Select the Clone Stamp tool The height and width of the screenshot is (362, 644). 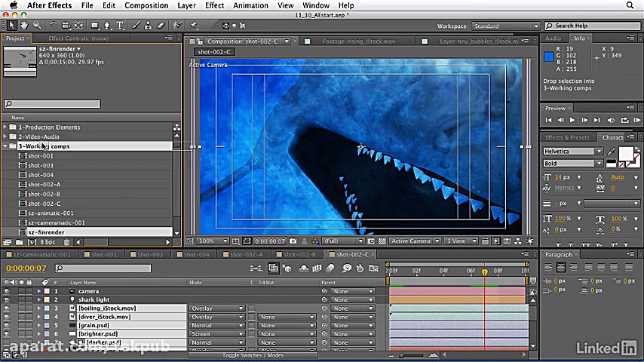(x=149, y=26)
